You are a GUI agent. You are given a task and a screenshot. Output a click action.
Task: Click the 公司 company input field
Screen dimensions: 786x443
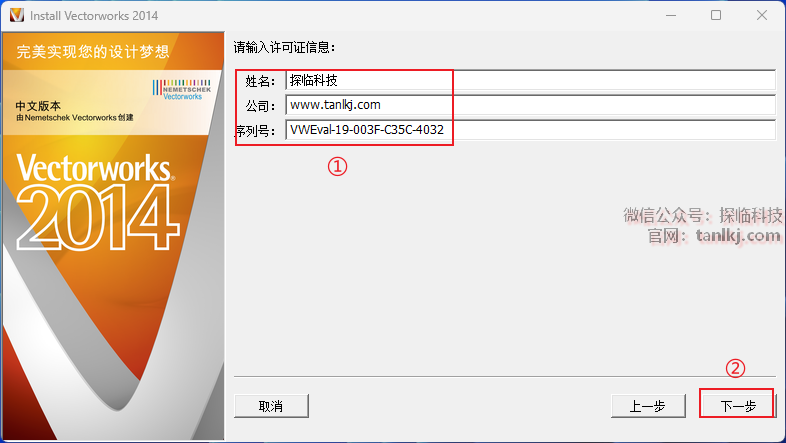(x=530, y=105)
